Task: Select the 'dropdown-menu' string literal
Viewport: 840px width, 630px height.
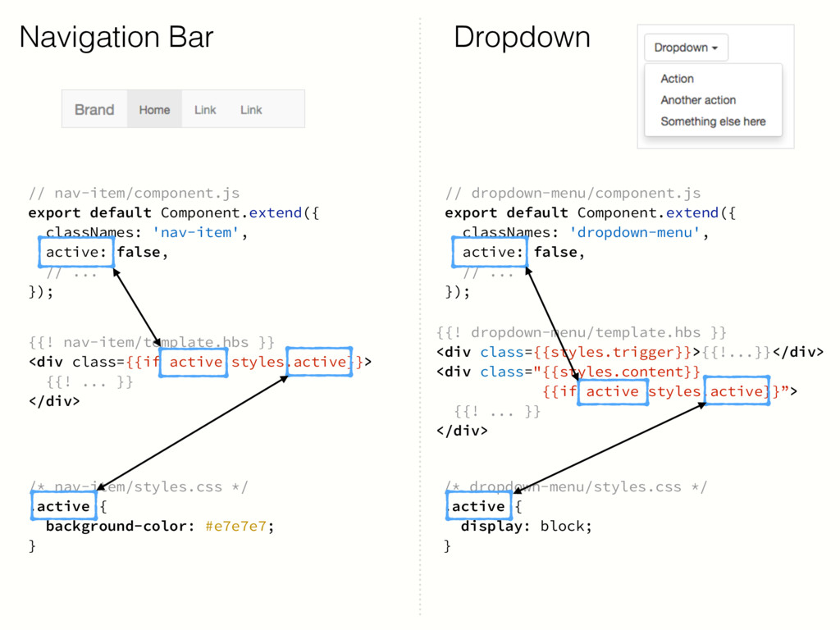Action: pyautogui.click(x=634, y=232)
